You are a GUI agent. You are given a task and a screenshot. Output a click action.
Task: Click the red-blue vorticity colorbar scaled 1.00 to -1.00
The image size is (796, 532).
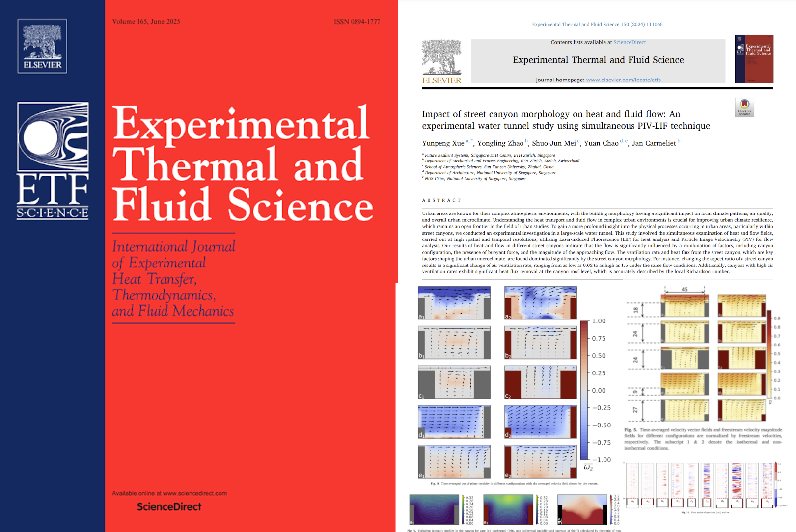point(584,390)
